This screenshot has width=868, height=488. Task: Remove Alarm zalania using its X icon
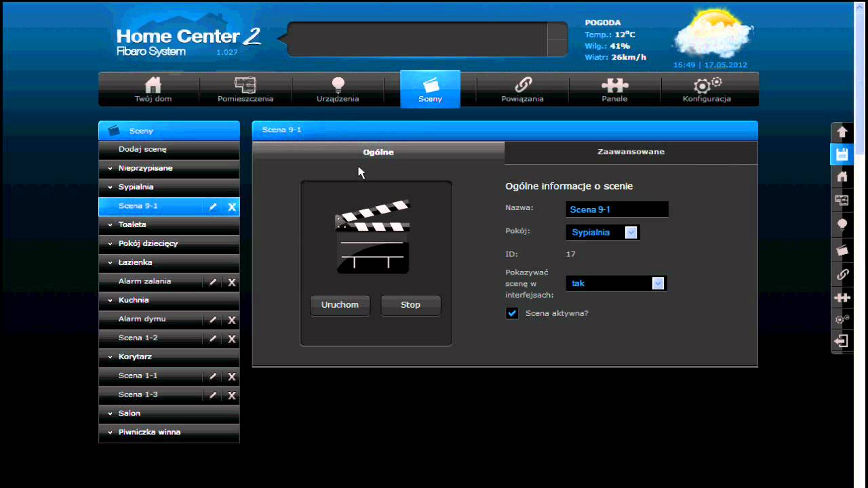232,282
